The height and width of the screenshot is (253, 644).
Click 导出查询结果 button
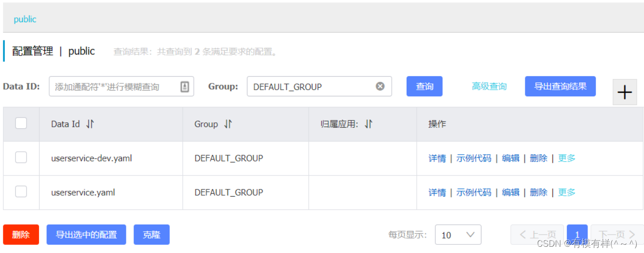(x=560, y=86)
